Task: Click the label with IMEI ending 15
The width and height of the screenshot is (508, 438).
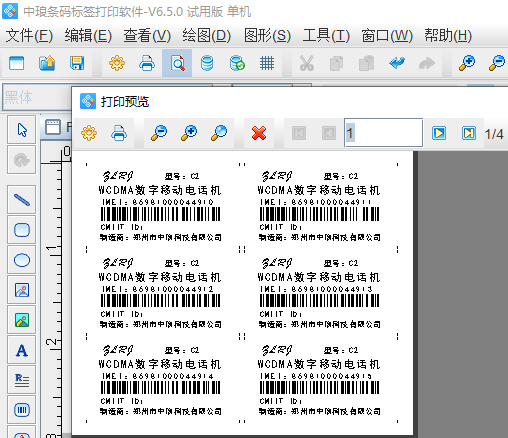Action: click(x=319, y=380)
